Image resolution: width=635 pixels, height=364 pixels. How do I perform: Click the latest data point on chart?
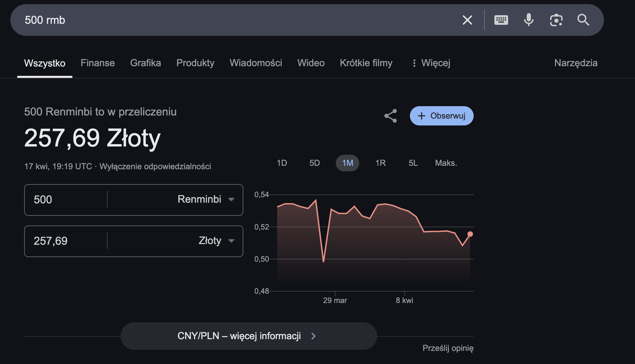470,234
